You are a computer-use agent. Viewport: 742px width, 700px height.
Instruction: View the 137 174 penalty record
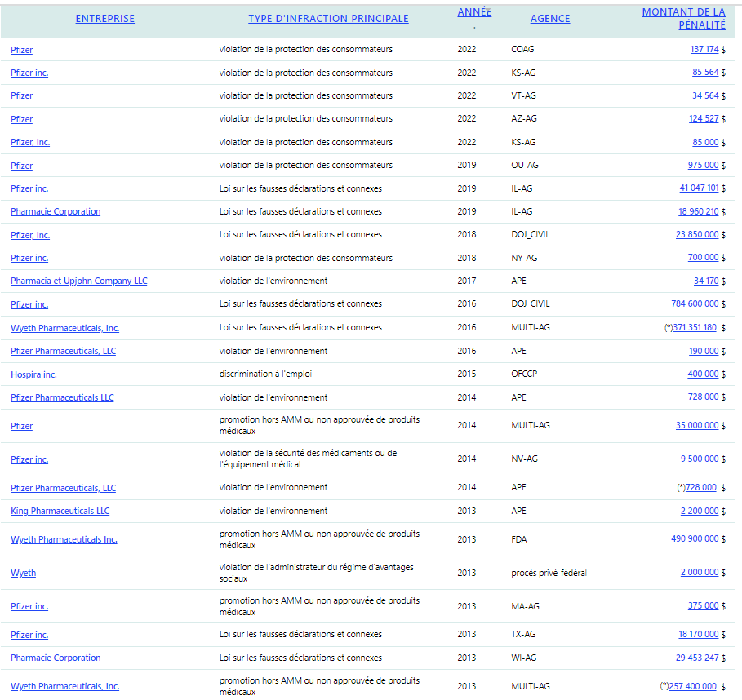point(704,50)
